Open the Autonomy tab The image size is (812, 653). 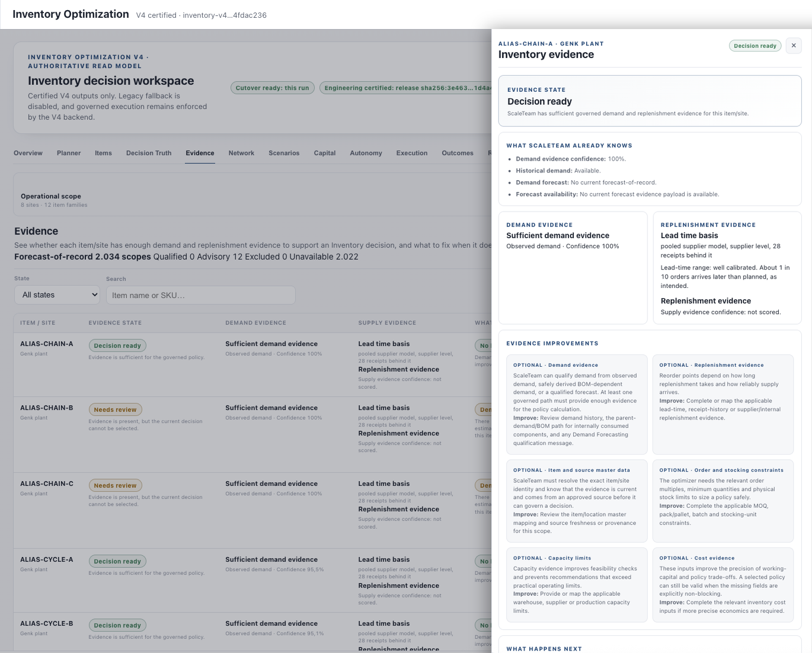pyautogui.click(x=366, y=153)
